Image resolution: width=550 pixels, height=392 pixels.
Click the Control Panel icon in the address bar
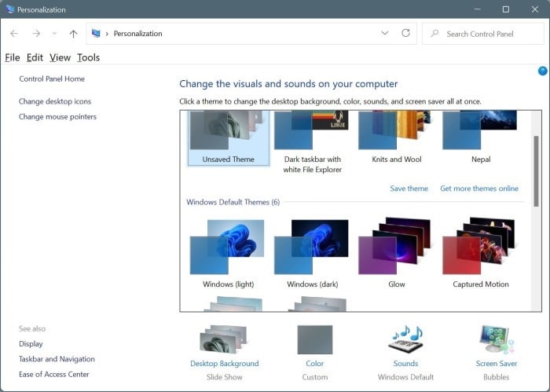[x=96, y=33]
